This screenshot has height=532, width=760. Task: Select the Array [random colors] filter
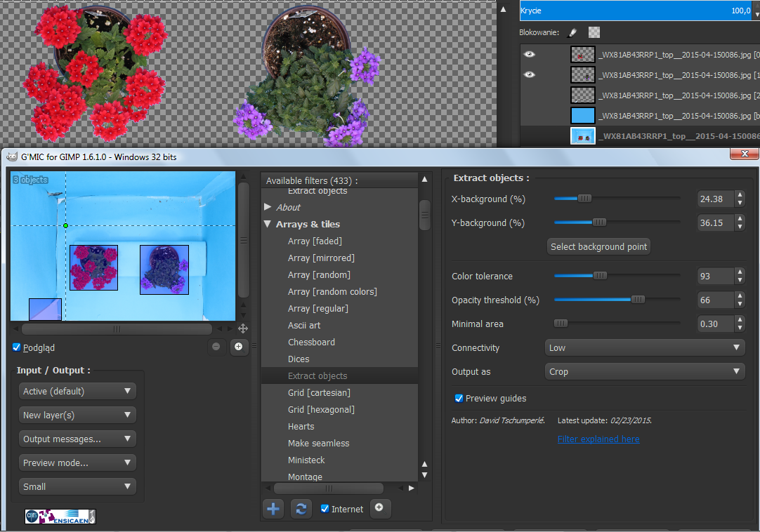click(332, 292)
